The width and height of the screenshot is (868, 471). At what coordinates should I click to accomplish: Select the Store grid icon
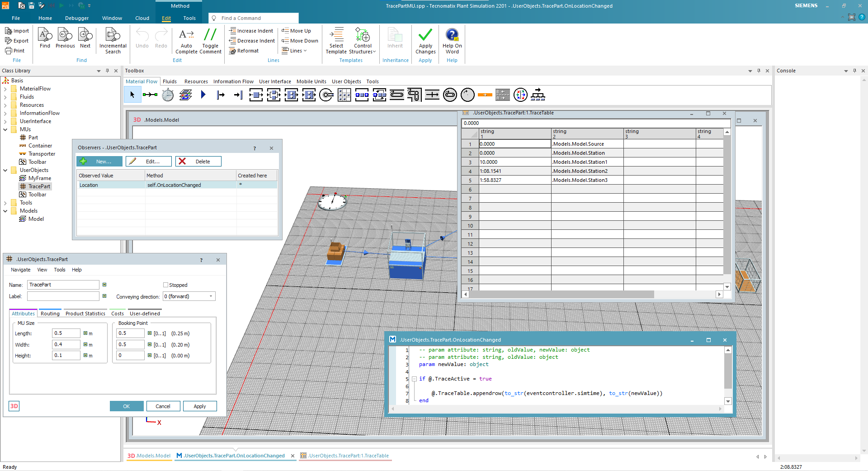[344, 95]
